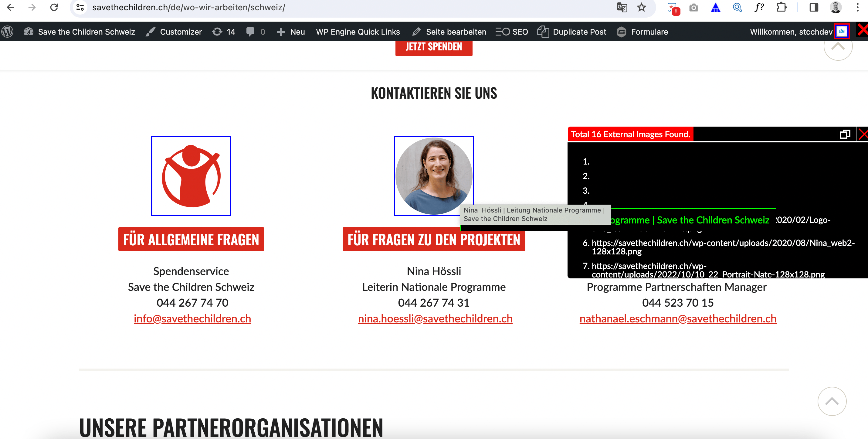Click Duplicate Post in admin bar
Screen dimensions: 868x439
coord(571,32)
